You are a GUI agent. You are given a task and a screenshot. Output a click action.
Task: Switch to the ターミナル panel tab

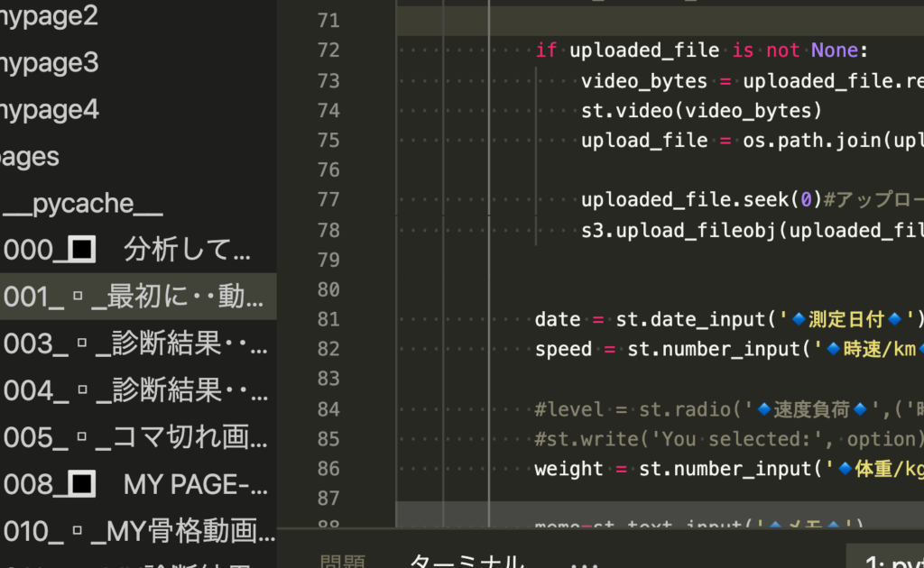click(x=466, y=561)
